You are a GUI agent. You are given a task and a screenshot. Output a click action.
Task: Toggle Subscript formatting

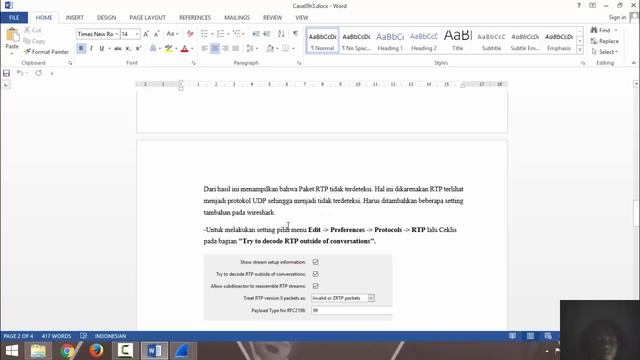tap(128, 49)
